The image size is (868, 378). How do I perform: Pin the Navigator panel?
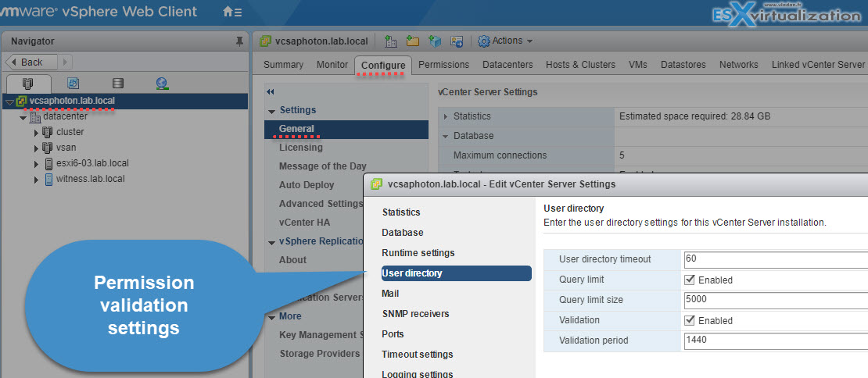[239, 41]
